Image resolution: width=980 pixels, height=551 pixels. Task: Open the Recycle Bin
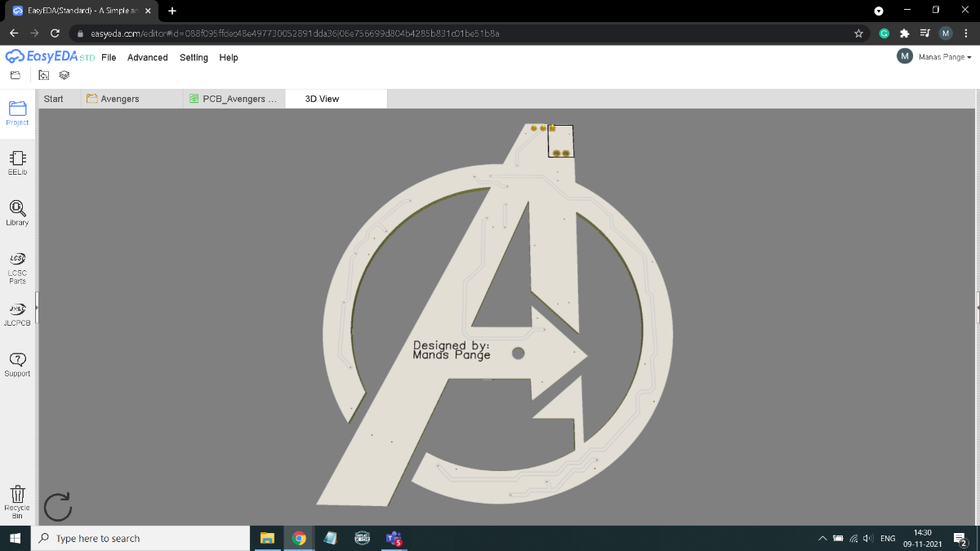point(17,501)
